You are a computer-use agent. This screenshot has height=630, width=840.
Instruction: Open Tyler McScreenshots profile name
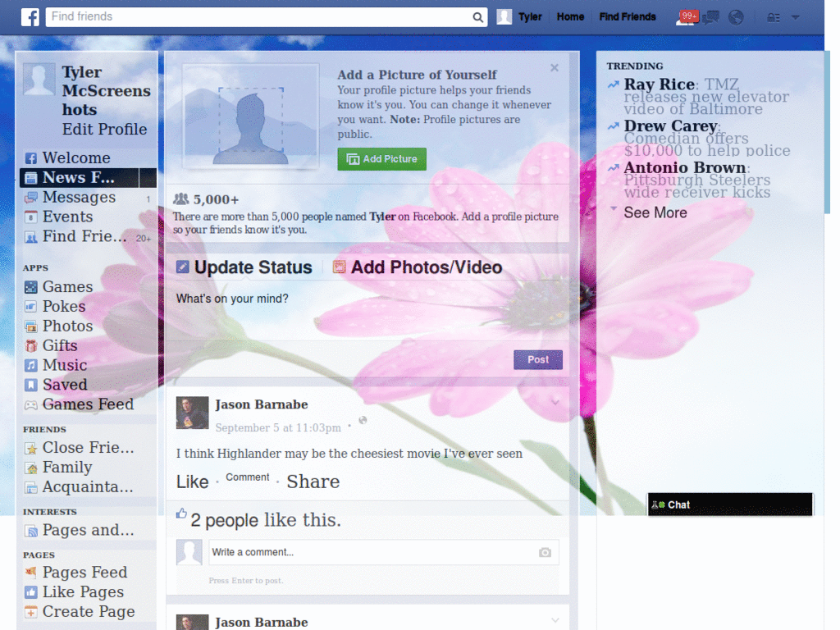(x=106, y=90)
